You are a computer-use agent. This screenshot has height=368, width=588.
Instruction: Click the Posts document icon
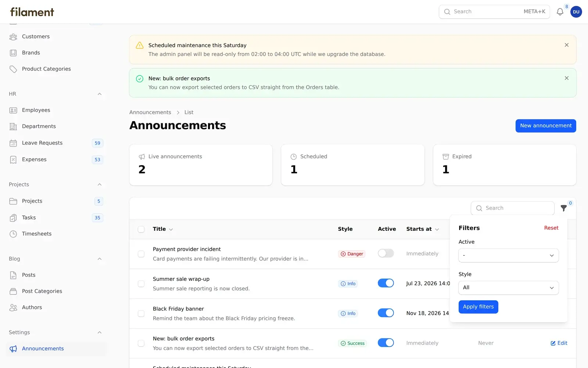click(13, 275)
